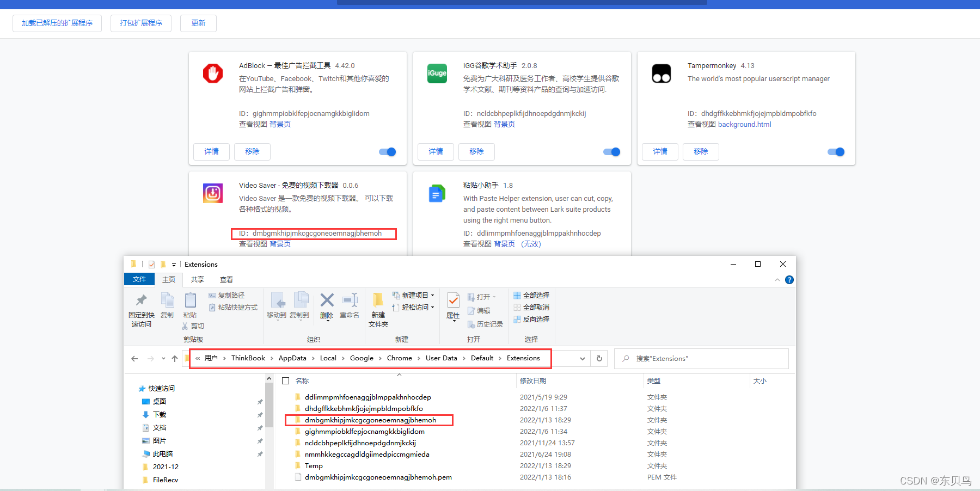
Task: Click Invert selection (反向选择) in ribbon
Action: point(531,319)
